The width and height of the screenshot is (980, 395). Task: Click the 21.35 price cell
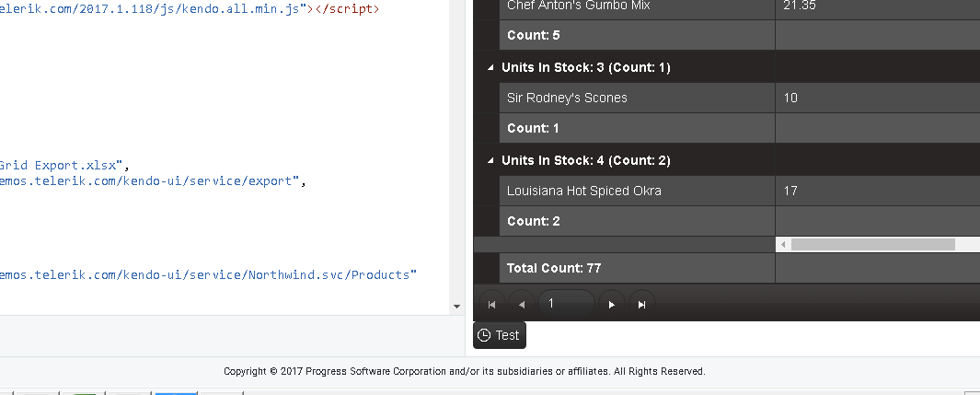tap(800, 6)
